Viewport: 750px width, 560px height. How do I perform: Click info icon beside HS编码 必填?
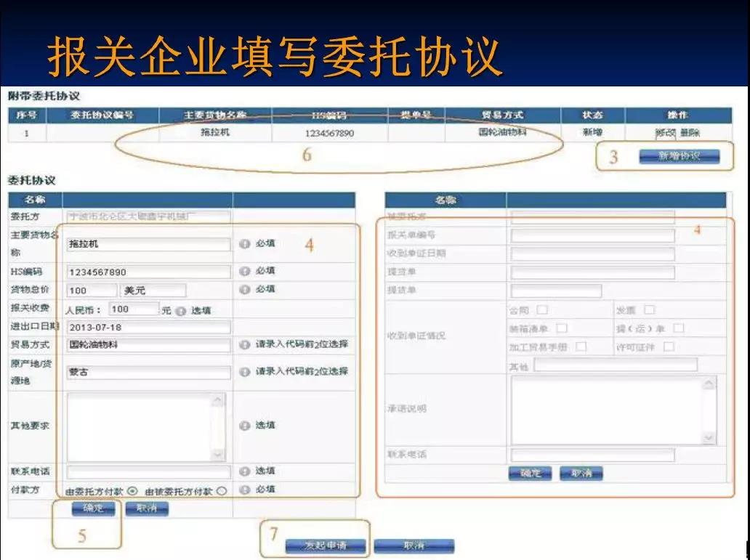point(244,271)
